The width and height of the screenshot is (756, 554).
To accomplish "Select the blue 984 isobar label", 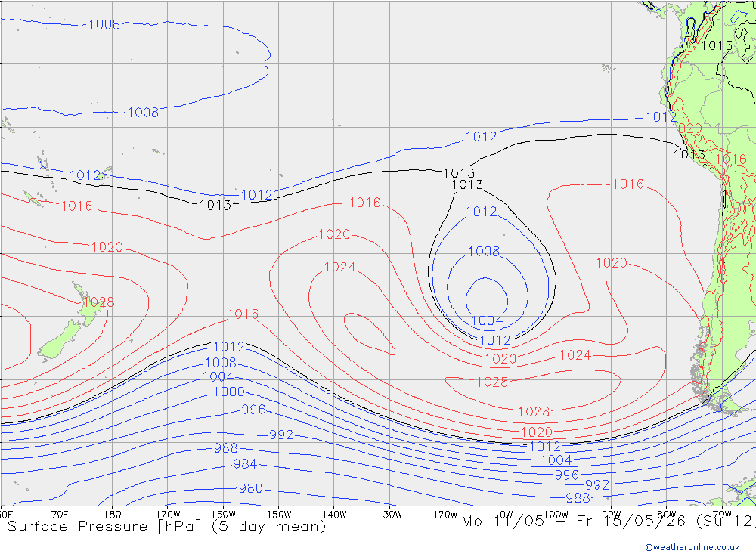I will click(x=245, y=464).
